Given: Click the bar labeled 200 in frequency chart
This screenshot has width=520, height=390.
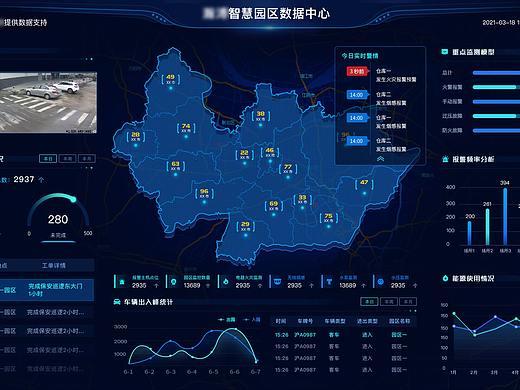Looking at the screenshot, I should [x=470, y=233].
